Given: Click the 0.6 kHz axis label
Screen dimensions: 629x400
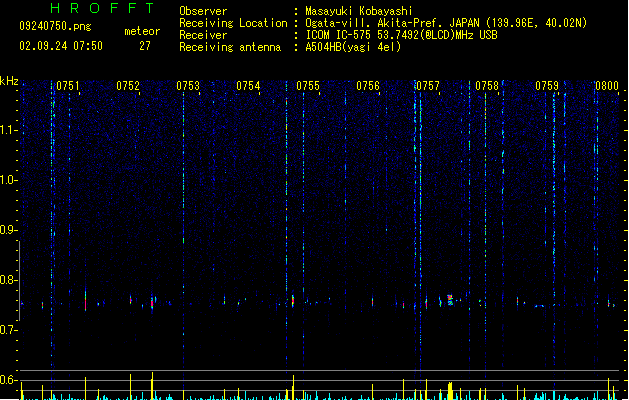Looking at the screenshot, I should click(x=8, y=380).
